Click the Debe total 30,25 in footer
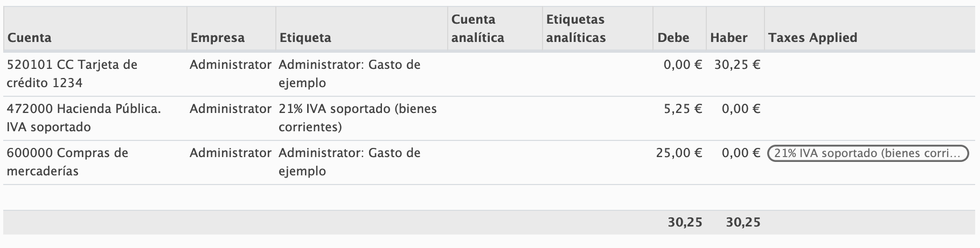980x248 pixels. tap(685, 222)
